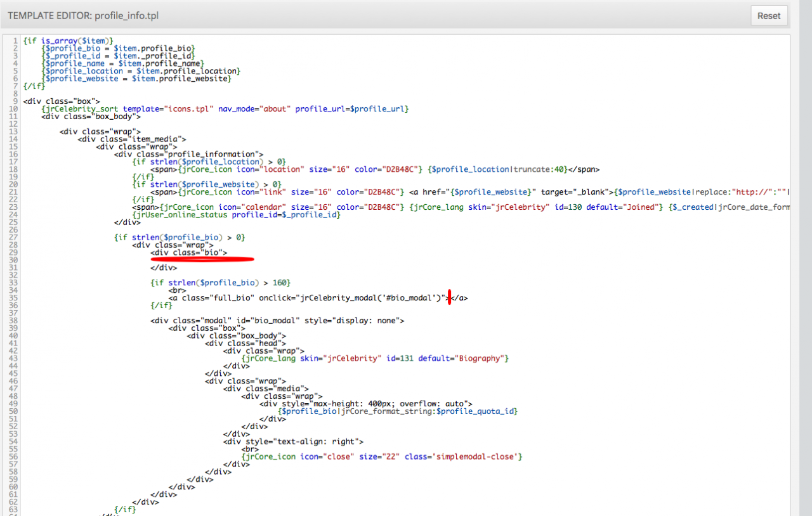Click the red-underlined div class="bio" tag
This screenshot has height=516, width=812.
click(188, 252)
